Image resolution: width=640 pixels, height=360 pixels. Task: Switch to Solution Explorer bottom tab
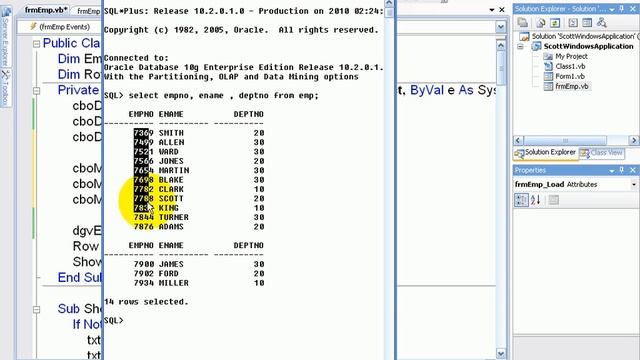(545, 152)
